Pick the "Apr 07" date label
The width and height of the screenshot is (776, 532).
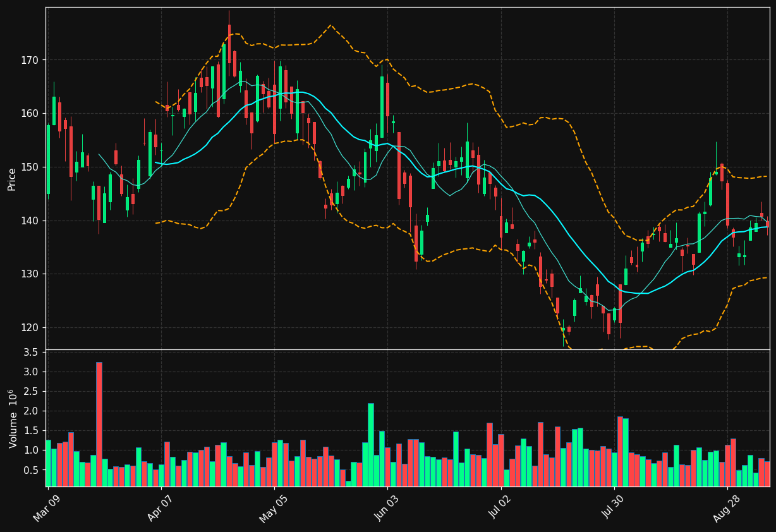[x=161, y=507]
